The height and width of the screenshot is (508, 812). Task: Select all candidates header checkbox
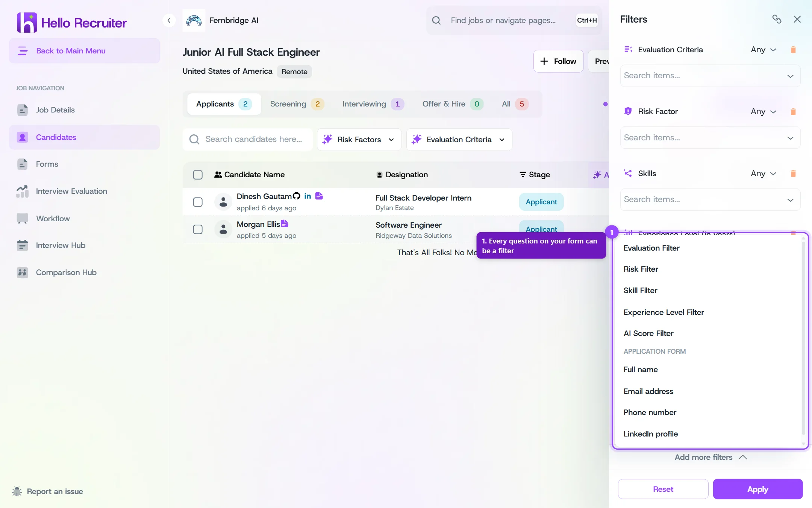point(198,175)
